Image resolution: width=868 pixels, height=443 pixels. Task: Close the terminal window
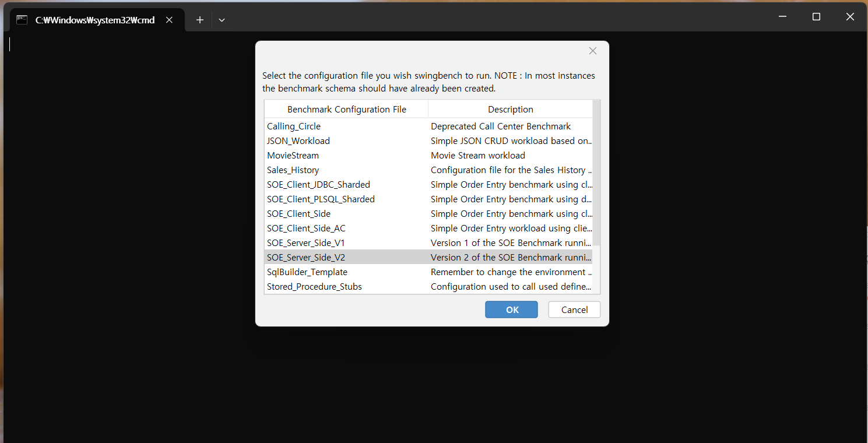point(850,17)
